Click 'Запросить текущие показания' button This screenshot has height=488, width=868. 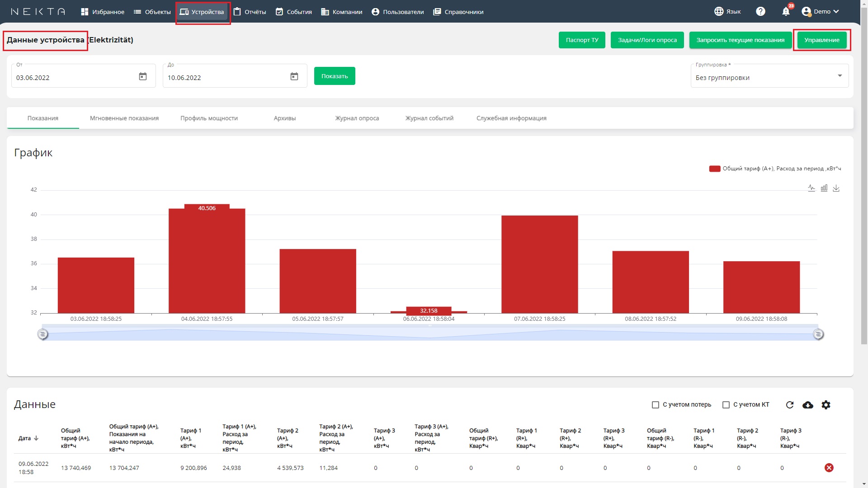[741, 40]
